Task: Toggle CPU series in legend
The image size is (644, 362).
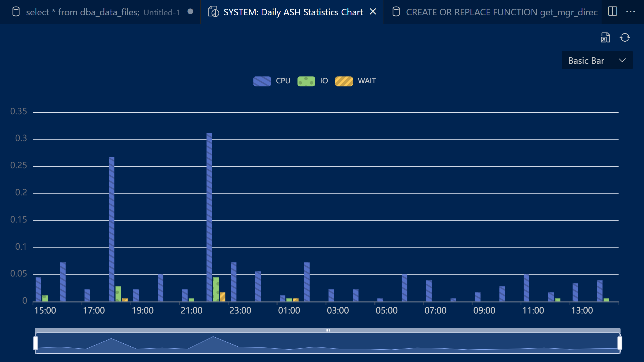Action: [262, 81]
